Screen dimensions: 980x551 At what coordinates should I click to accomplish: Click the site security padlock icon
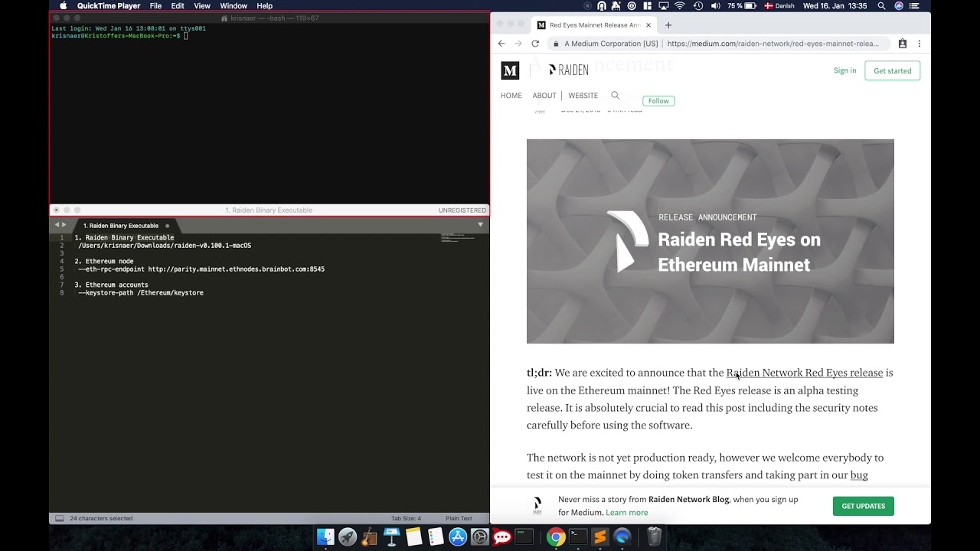pos(557,44)
